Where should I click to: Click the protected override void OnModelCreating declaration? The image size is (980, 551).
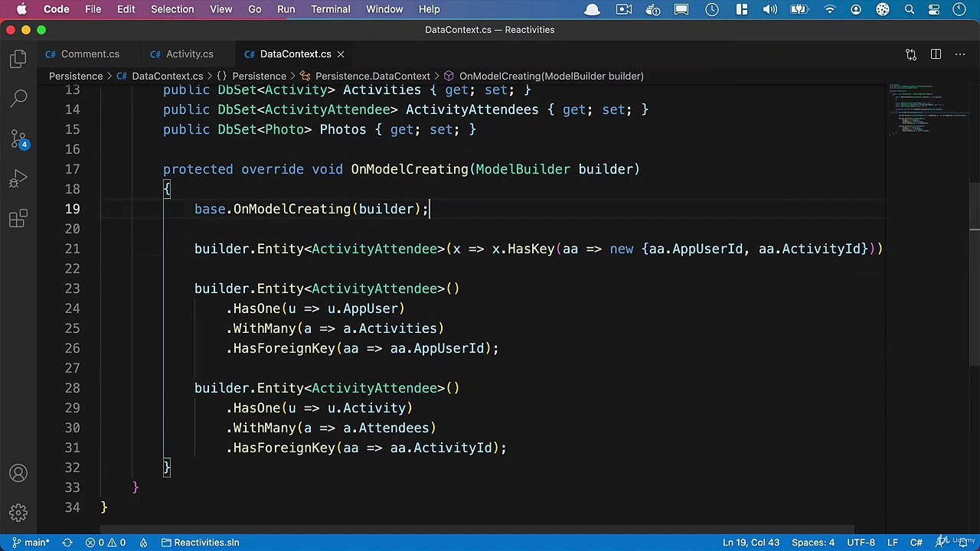(401, 169)
